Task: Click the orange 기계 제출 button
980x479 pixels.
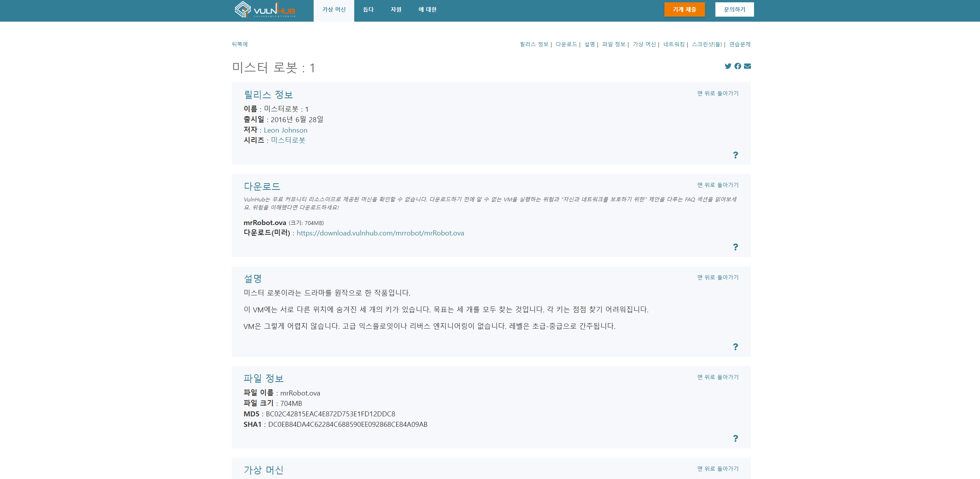Action: tap(684, 10)
